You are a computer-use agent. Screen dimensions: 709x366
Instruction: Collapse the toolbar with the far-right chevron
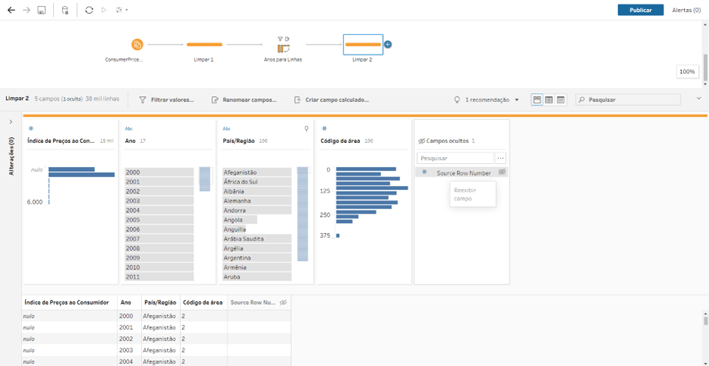(699, 98)
